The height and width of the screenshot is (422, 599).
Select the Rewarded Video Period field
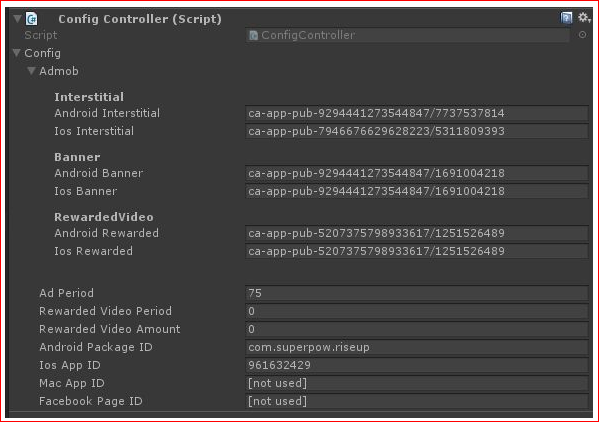[416, 311]
